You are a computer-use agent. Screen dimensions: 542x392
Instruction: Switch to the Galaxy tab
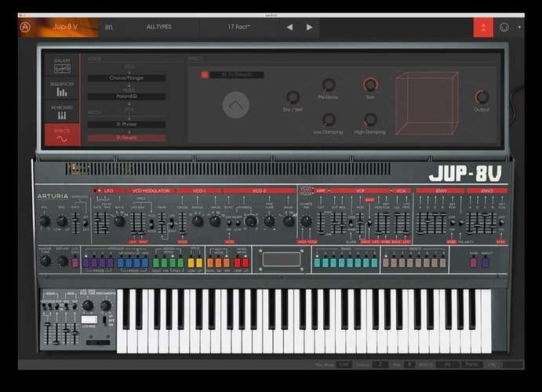point(62,65)
